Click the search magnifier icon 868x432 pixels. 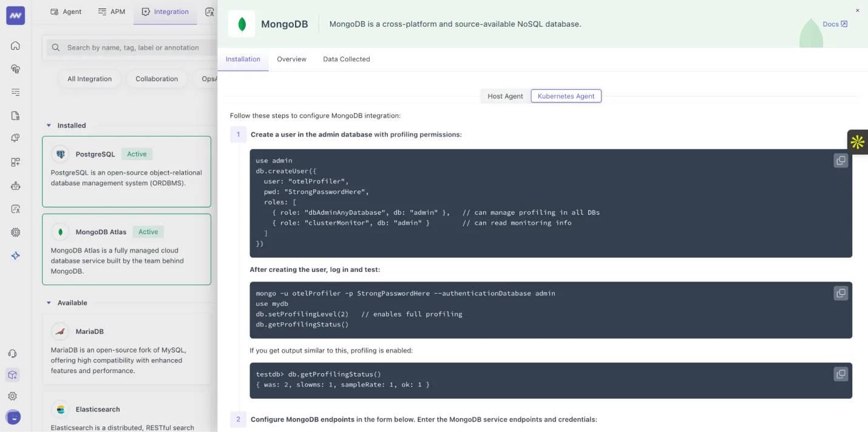point(56,47)
